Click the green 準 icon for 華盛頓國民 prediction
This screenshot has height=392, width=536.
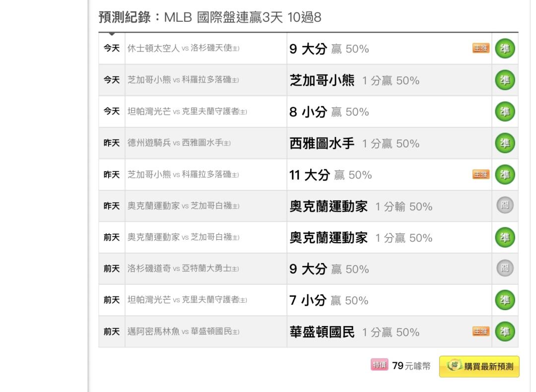(506, 331)
